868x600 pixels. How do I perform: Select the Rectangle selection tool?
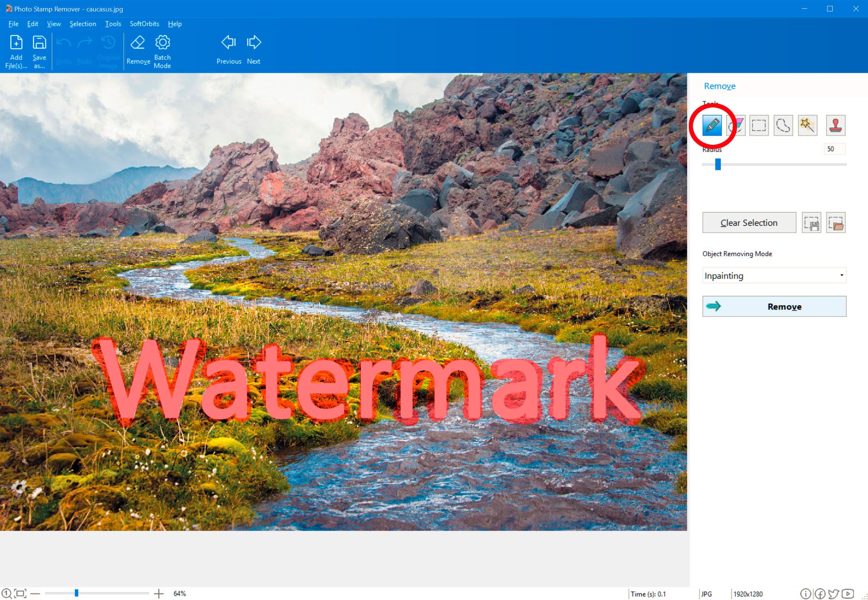(x=758, y=125)
